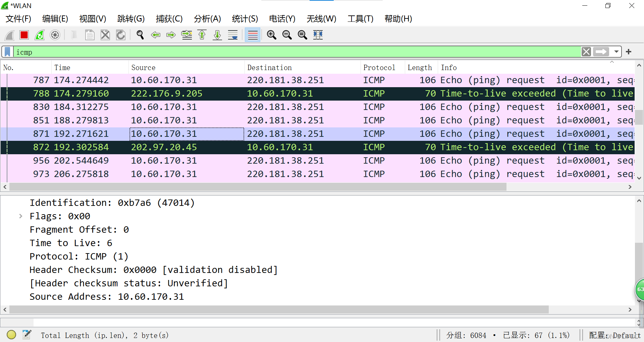Jump to the last packet icon
644x342 pixels.
tap(217, 35)
